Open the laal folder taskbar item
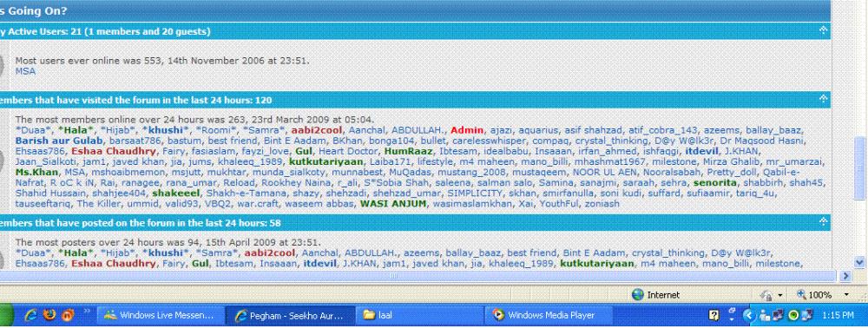 click(419, 315)
